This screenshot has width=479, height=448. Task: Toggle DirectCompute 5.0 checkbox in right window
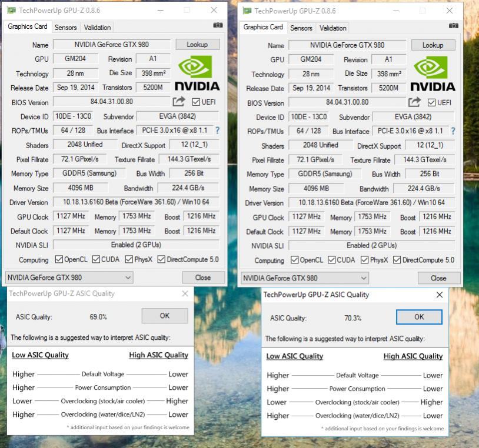coord(397,260)
